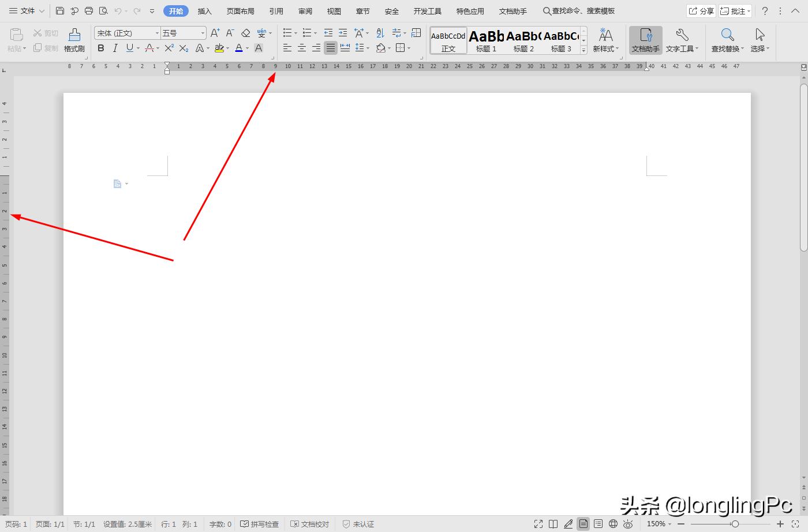
Task: Switch to reading layout in status bar
Action: coord(553,524)
